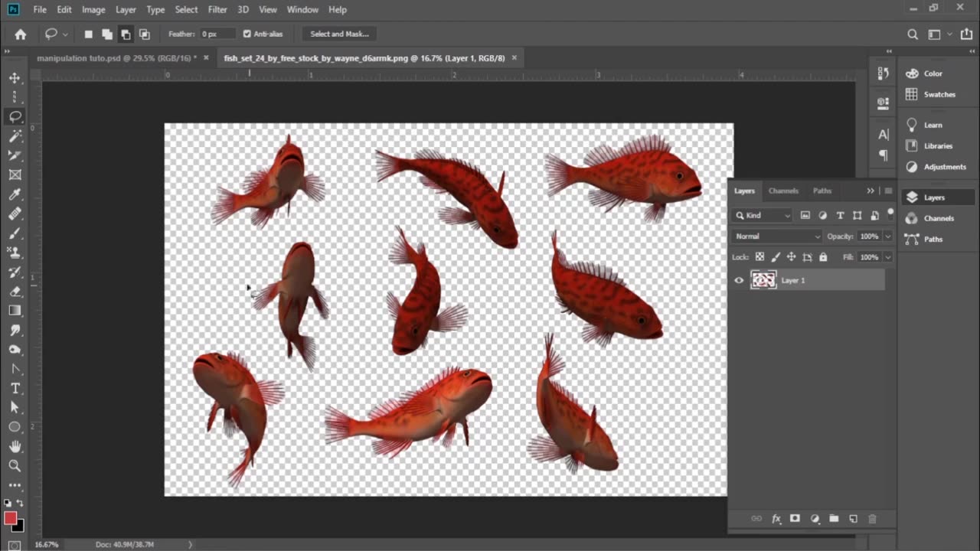The height and width of the screenshot is (551, 980).
Task: Select the Lasso tool in the toolbar
Action: (15, 117)
